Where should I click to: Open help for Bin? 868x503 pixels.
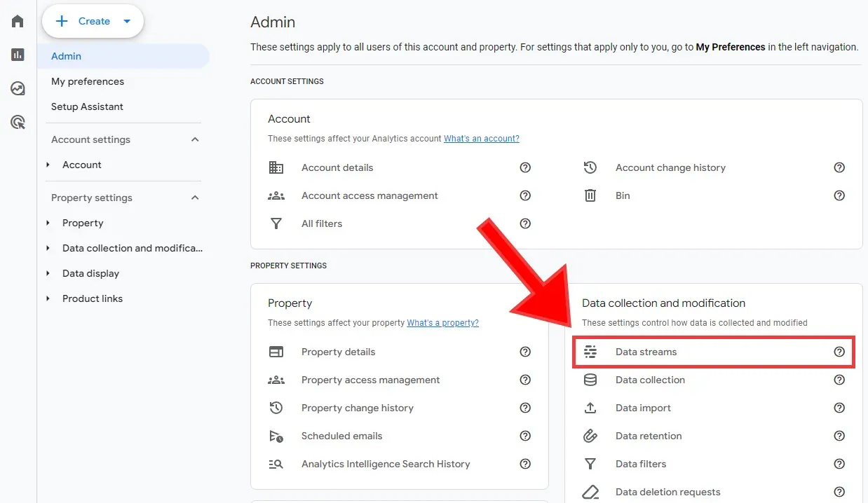839,195
